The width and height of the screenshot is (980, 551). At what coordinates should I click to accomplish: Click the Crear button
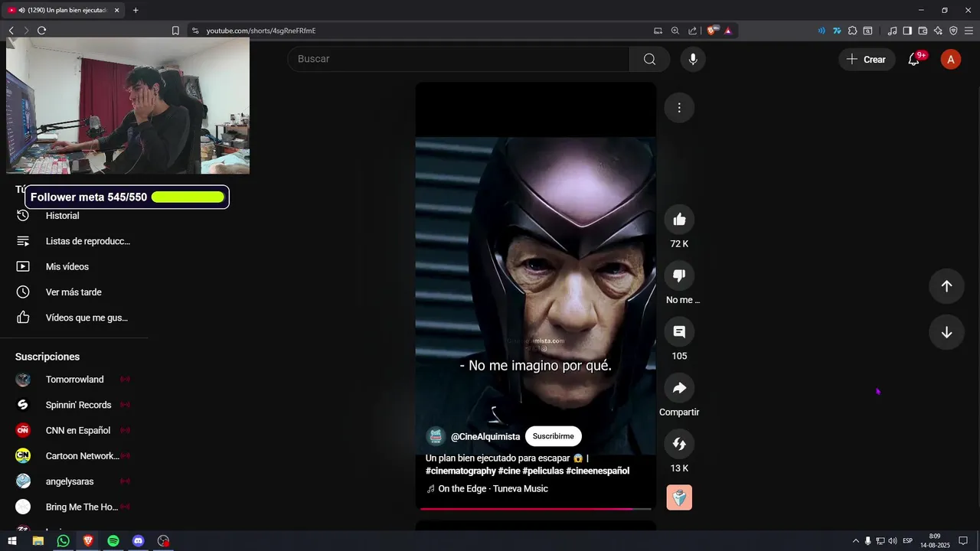tap(867, 59)
